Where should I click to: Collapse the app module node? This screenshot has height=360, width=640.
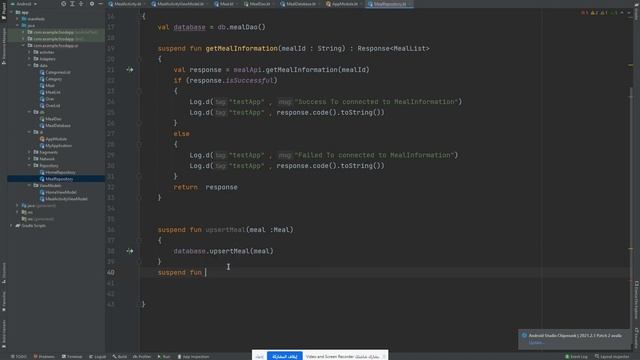click(x=11, y=12)
